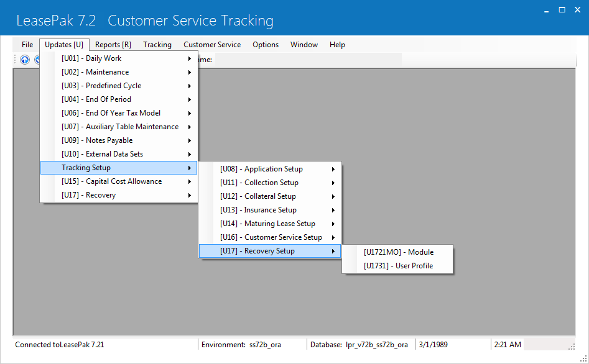Image resolution: width=589 pixels, height=364 pixels.
Task: Expand [U06] - End Of Year Tax Model
Action: tap(119, 113)
